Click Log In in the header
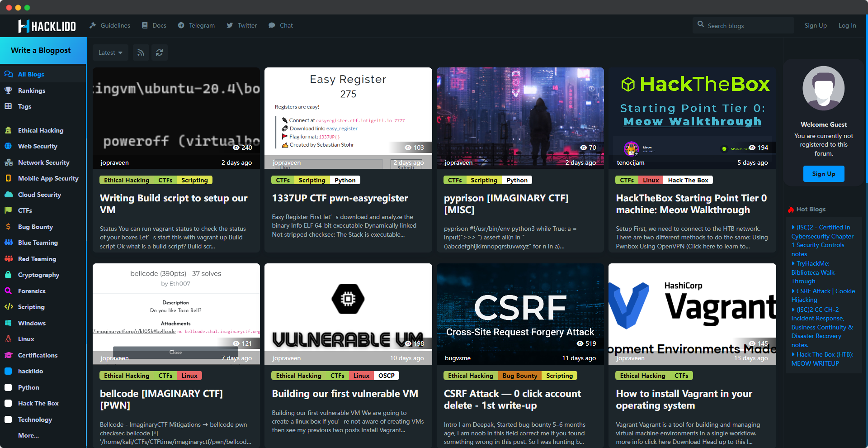The image size is (868, 448). [x=847, y=25]
